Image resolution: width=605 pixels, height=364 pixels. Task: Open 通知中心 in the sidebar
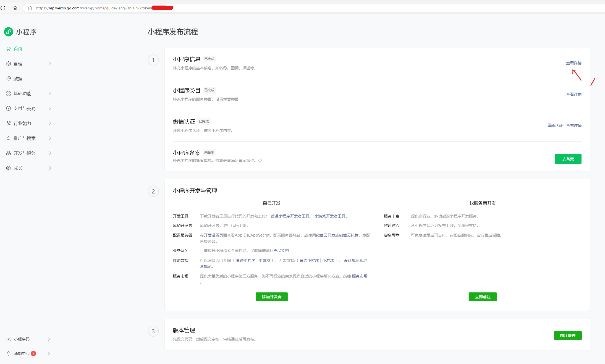pyautogui.click(x=22, y=353)
